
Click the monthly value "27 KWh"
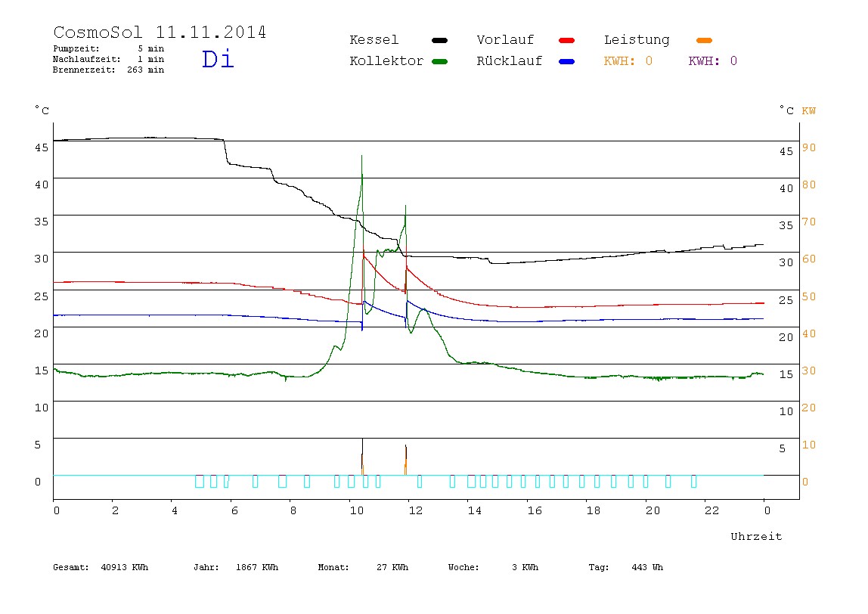click(x=392, y=567)
